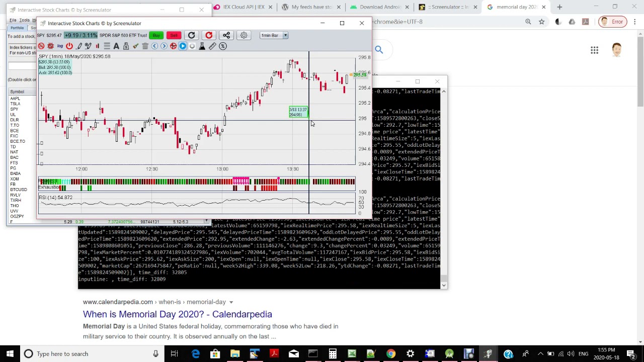644x362 pixels.
Task: Click the Windows Start button
Action: pyautogui.click(x=10, y=353)
